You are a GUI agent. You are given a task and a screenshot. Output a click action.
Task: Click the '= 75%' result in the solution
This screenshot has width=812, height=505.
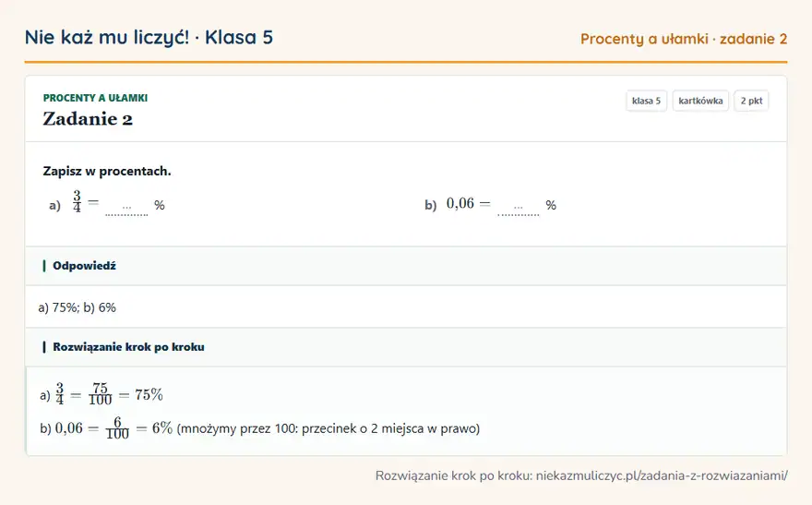click(141, 395)
